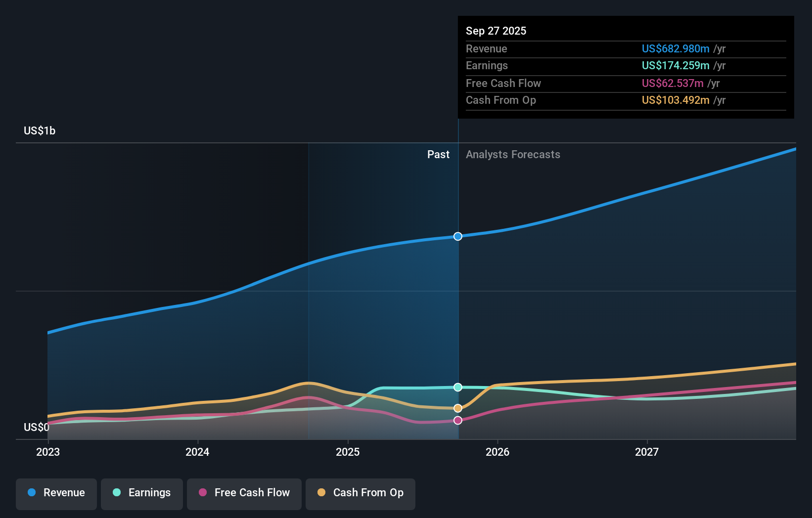Select the blue Revenue dot icon in legend
Viewport: 812px width, 518px height.
[32, 493]
